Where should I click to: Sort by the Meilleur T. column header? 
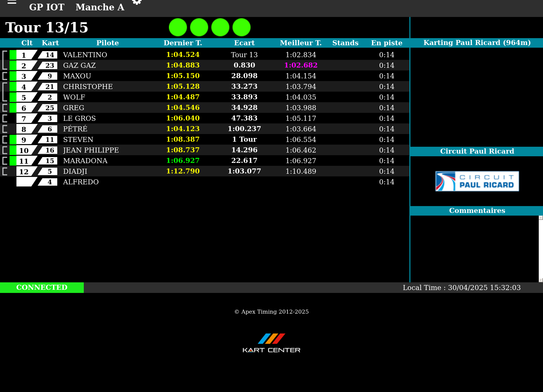tap(301, 43)
